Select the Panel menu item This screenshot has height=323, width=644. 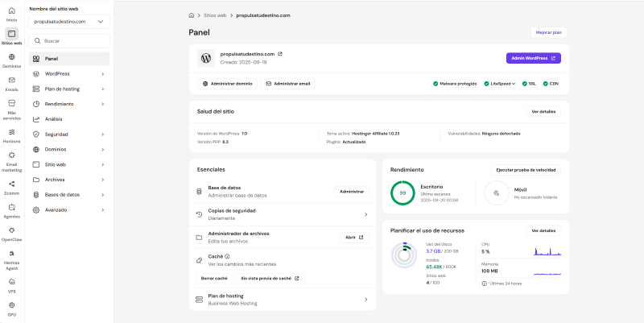pos(69,59)
